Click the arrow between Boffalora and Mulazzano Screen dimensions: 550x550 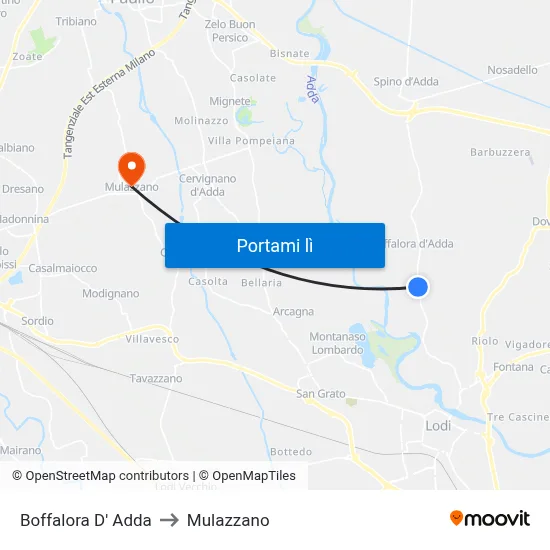[x=169, y=520]
